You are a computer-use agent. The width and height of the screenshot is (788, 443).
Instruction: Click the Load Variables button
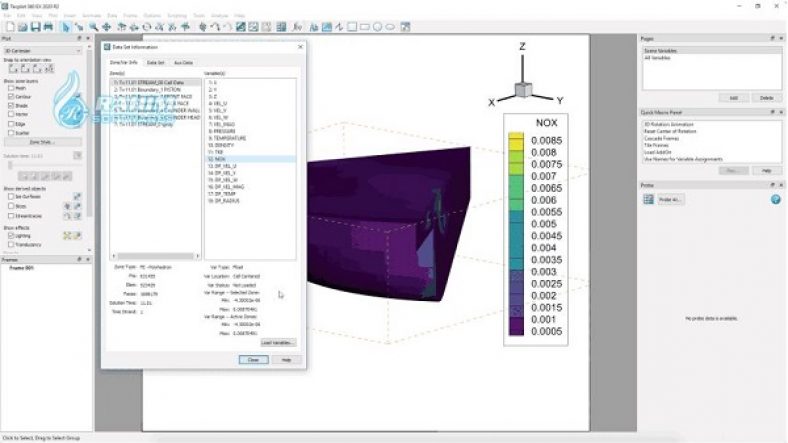coord(278,342)
